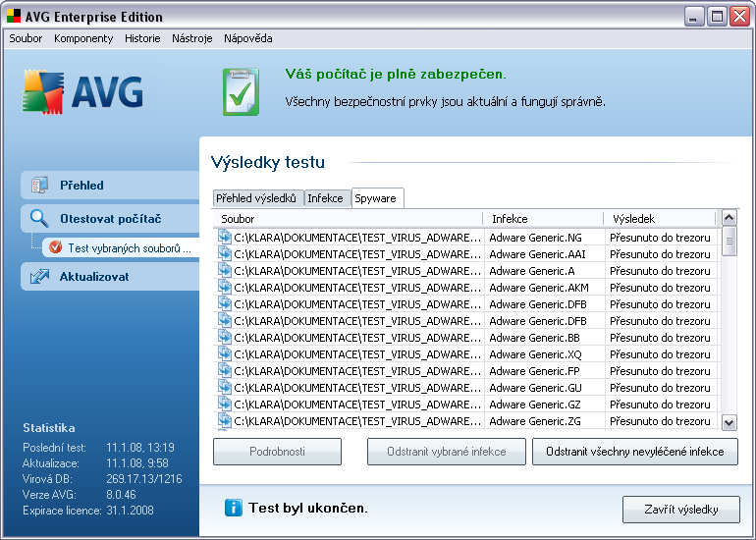The width and height of the screenshot is (756, 540).
Task: Click the results list scroll down arrow
Action: [x=729, y=423]
